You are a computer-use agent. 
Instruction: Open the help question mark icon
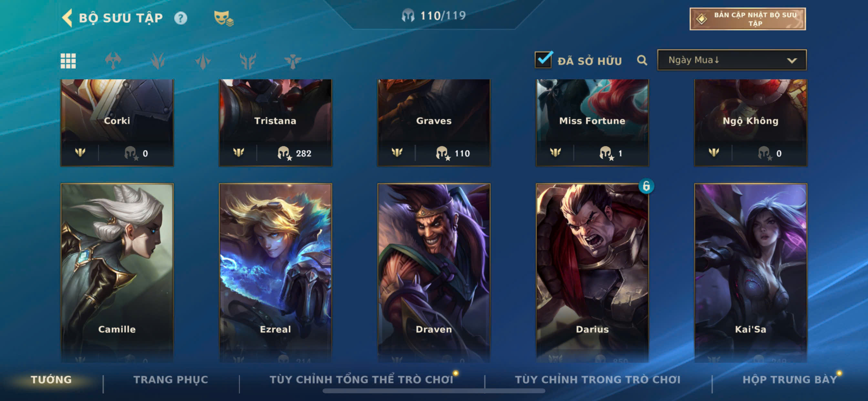(181, 18)
